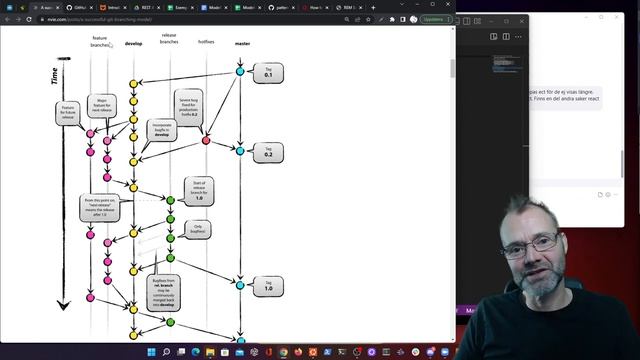Click the 'Start of release branch for 1.0' callout
Screen dimensions: 640x360
click(199, 191)
